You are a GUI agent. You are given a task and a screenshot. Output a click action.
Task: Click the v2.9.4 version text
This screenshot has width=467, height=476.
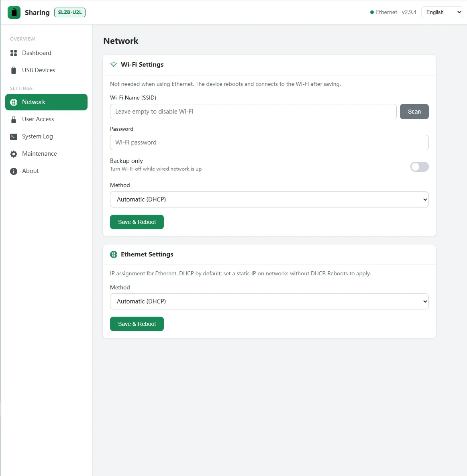point(409,12)
